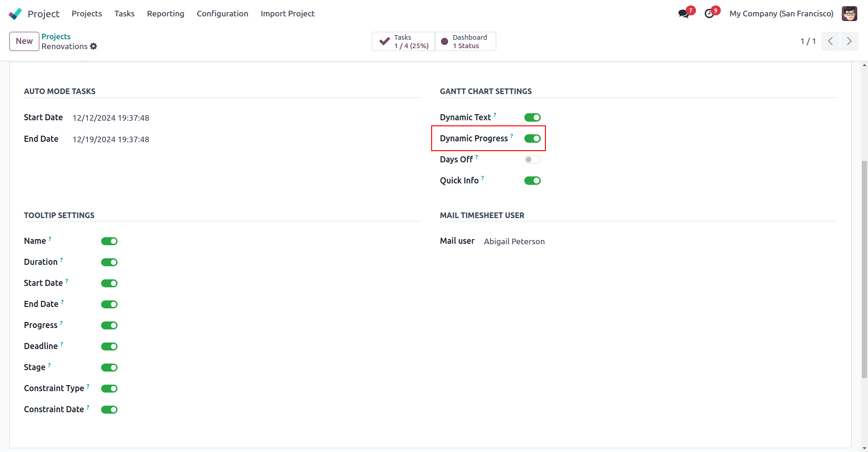
Task: Open the Tasks menu item
Action: pos(124,14)
